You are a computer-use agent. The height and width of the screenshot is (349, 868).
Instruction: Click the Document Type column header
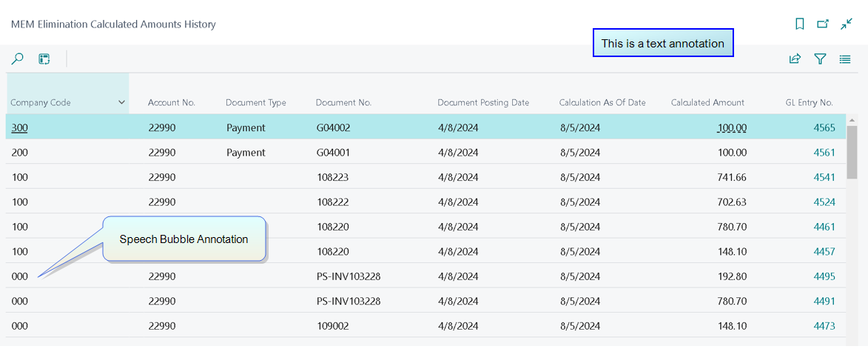pyautogui.click(x=256, y=102)
